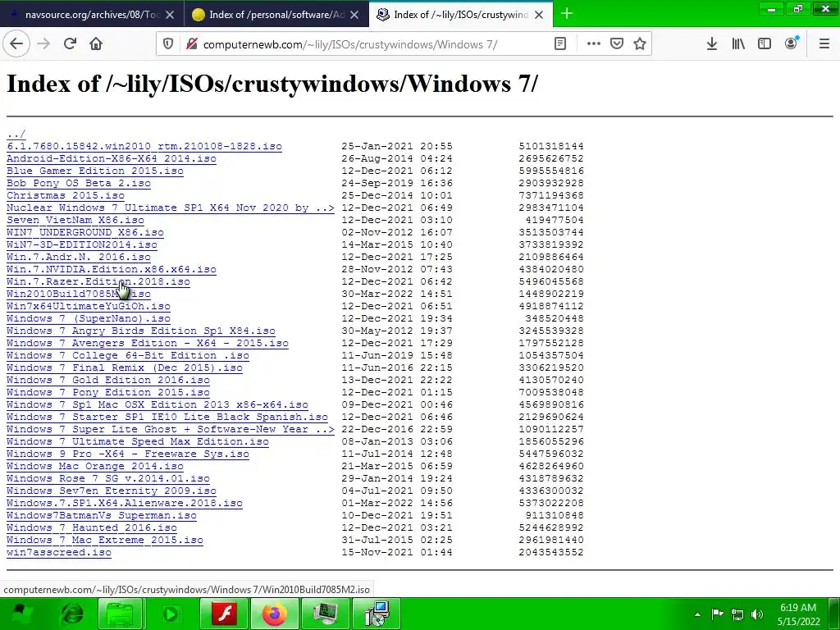The width and height of the screenshot is (840, 630).
Task: Click win7asscreed.iso link
Action: (x=59, y=553)
